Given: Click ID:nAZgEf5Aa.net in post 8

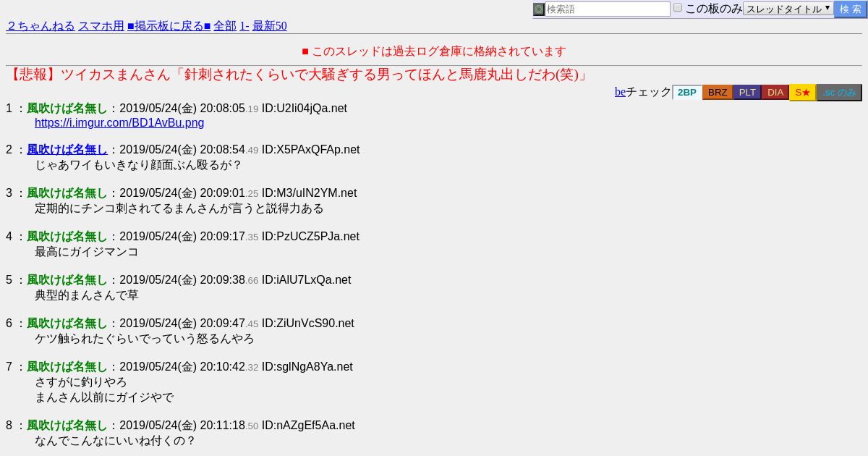Looking at the screenshot, I should (x=308, y=426).
